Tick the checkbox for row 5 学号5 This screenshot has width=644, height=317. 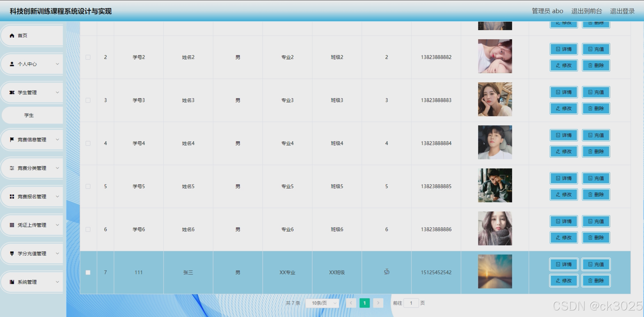(88, 186)
